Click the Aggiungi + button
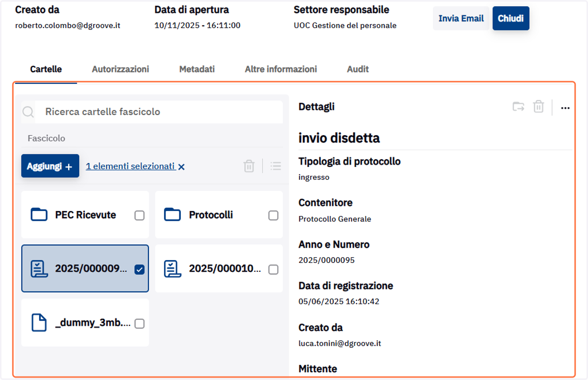The image size is (588, 380). [x=50, y=166]
